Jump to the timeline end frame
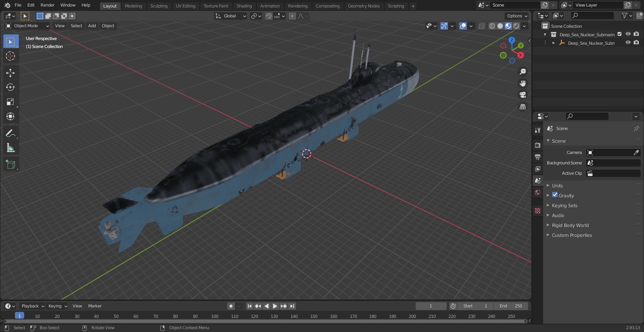Image resolution: width=644 pixels, height=332 pixels. pyautogui.click(x=292, y=306)
